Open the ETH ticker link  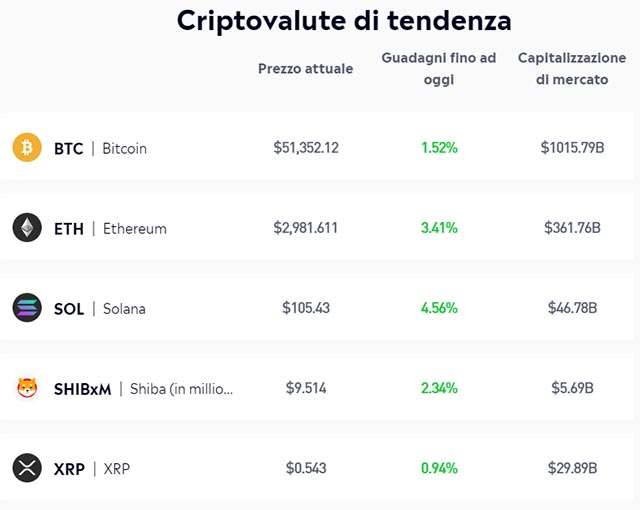[x=69, y=228]
